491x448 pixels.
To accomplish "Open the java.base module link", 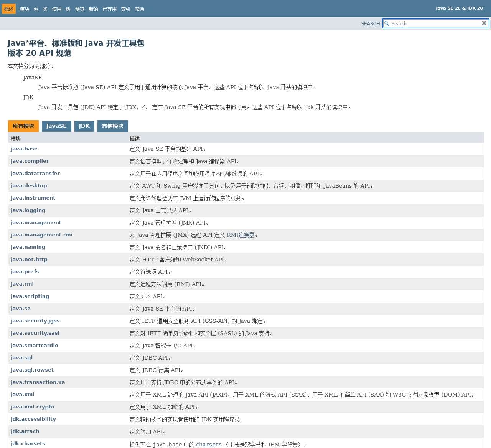I will pyautogui.click(x=24, y=149).
